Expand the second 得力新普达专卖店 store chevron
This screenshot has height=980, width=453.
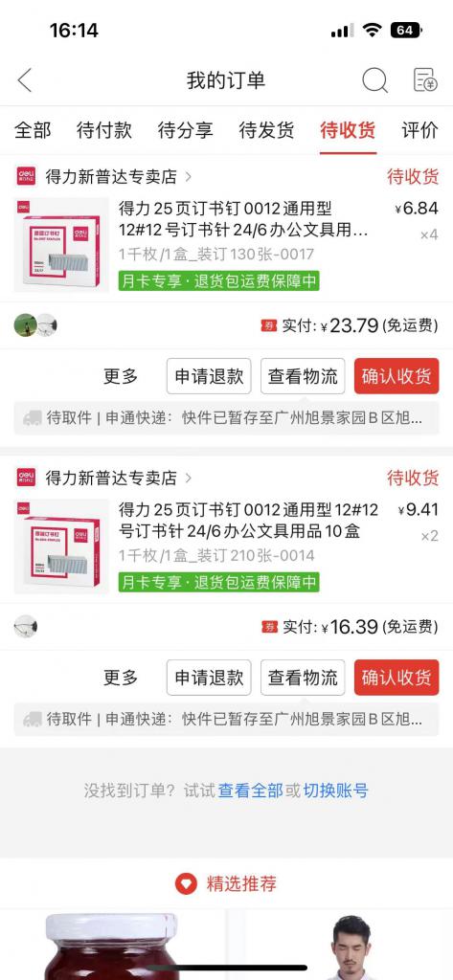click(x=188, y=479)
